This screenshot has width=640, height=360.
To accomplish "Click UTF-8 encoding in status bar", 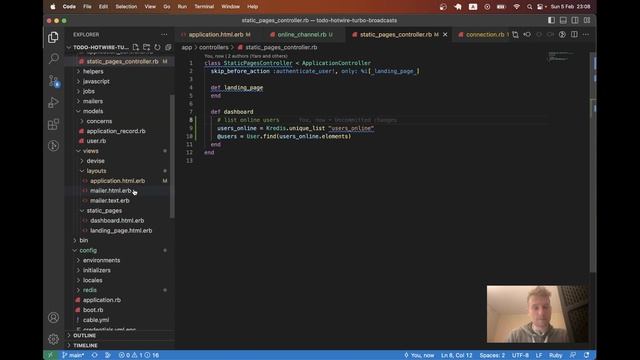I will 520,355.
